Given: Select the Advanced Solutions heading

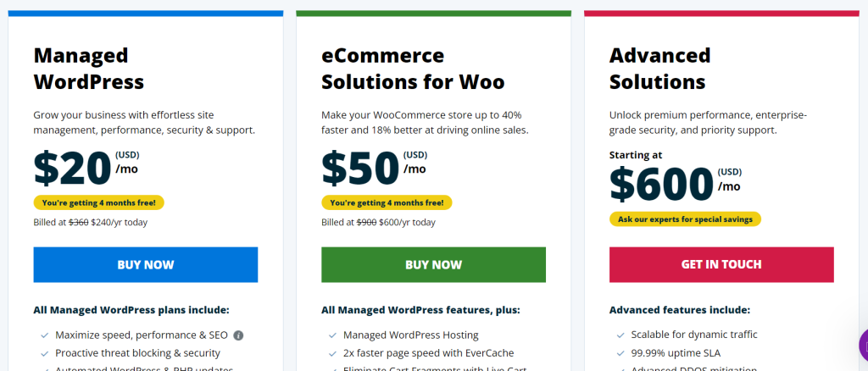Looking at the screenshot, I should 660,69.
